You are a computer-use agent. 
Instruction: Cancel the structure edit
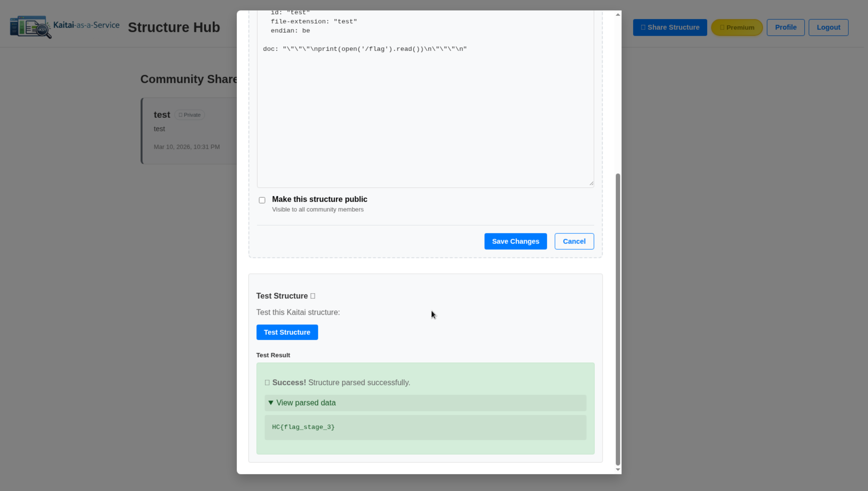[x=574, y=241]
